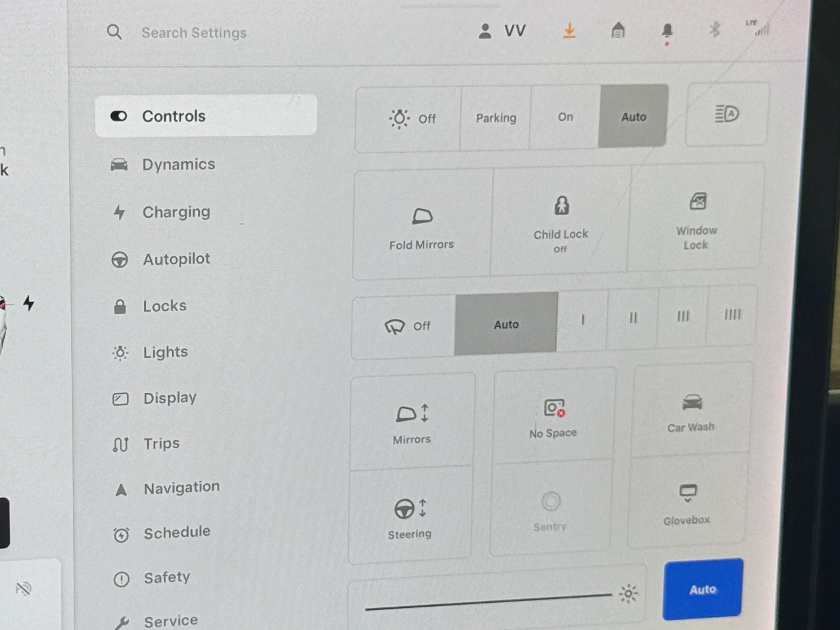Focus the Search Settings field
840x630 pixels.
tap(194, 33)
